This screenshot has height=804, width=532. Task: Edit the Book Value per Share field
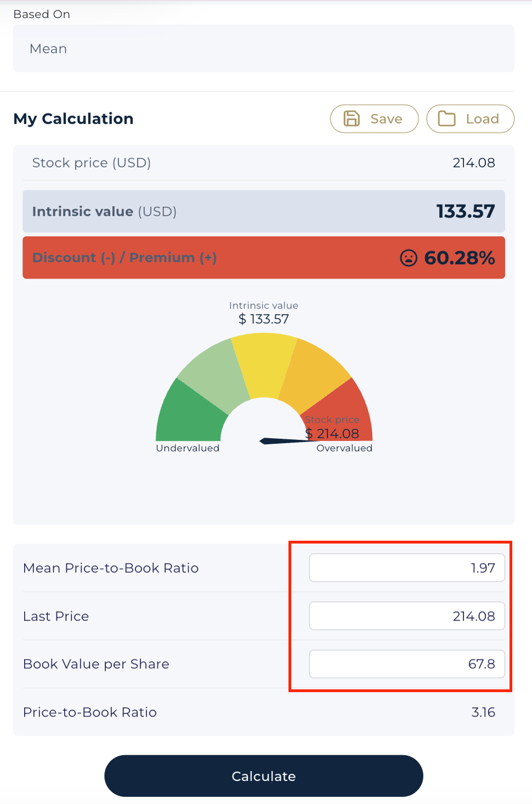point(407,663)
